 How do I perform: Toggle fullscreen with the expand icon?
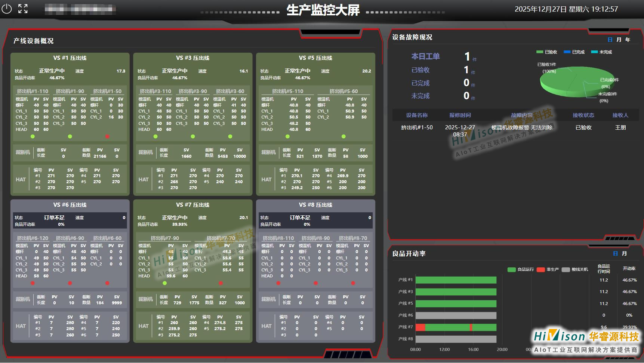click(23, 9)
